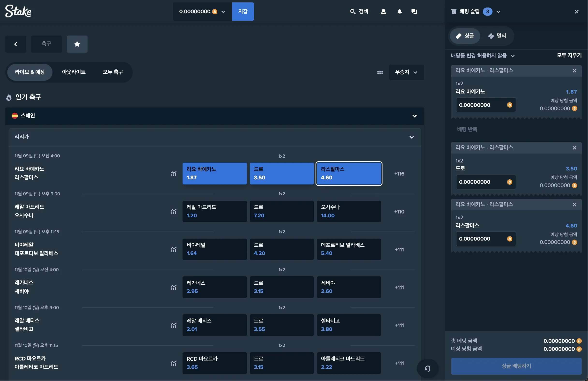Viewport: 588px width, 381px height.
Task: Collapse the 라리가 league section
Action: pos(215,137)
